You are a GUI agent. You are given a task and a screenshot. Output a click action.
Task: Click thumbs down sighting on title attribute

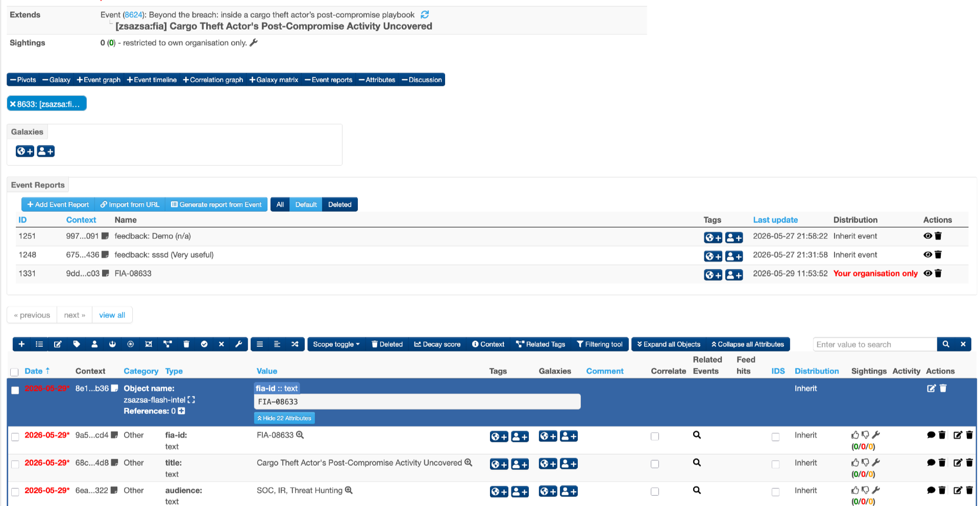[865, 463]
